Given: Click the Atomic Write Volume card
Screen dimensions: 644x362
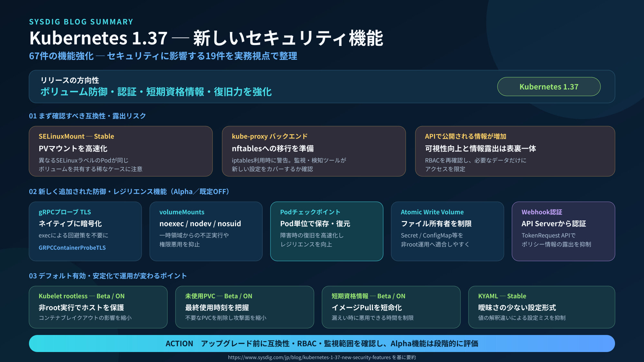Looking at the screenshot, I should point(448,231).
